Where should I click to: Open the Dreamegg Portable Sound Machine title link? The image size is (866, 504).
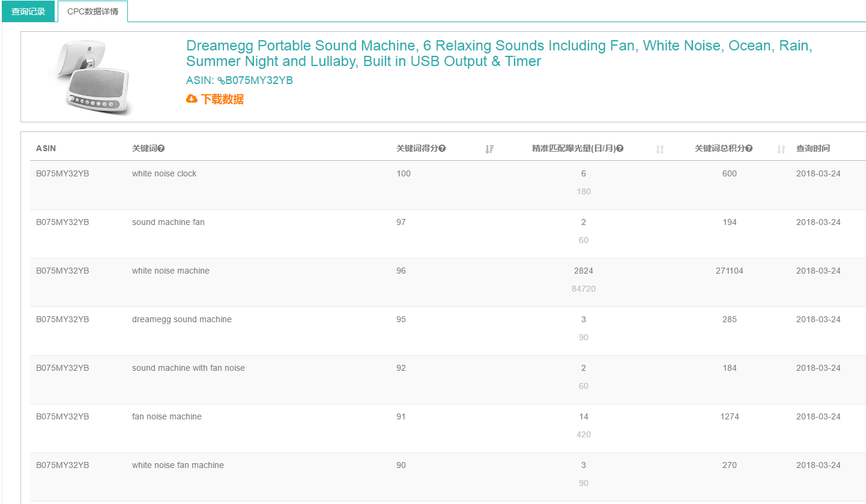click(499, 53)
